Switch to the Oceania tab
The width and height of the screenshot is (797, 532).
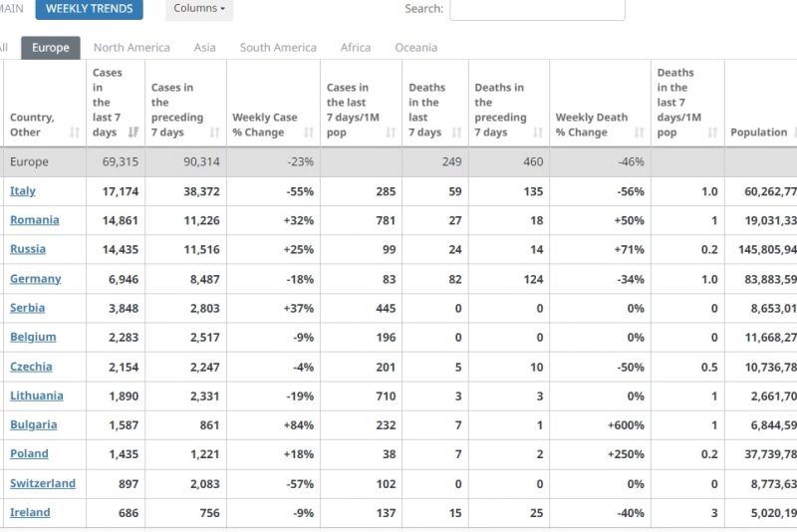point(415,48)
